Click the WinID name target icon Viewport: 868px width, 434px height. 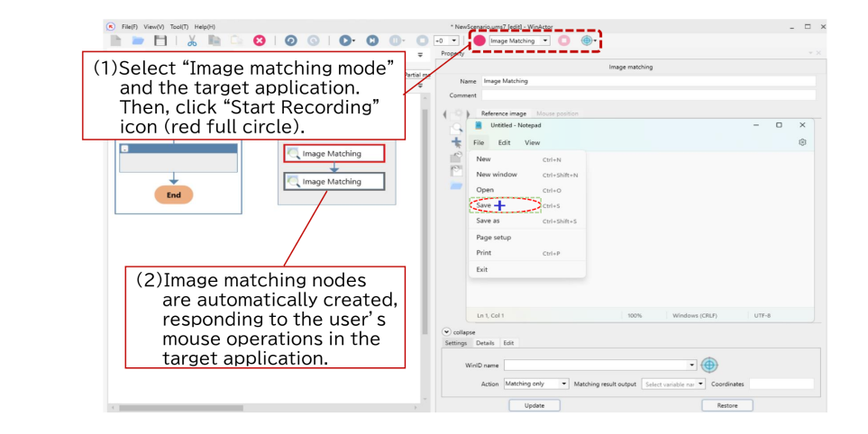pos(709,365)
